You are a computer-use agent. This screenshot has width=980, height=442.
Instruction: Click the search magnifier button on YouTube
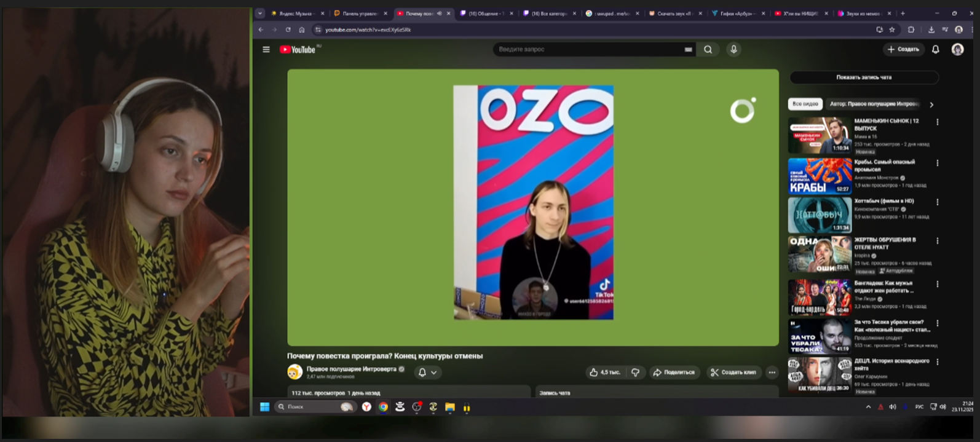tap(708, 50)
